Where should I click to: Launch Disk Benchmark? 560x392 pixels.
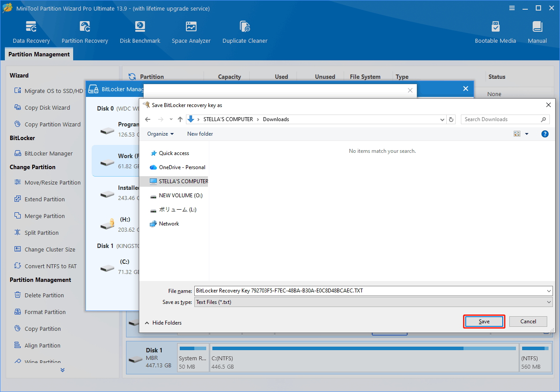tap(140, 32)
